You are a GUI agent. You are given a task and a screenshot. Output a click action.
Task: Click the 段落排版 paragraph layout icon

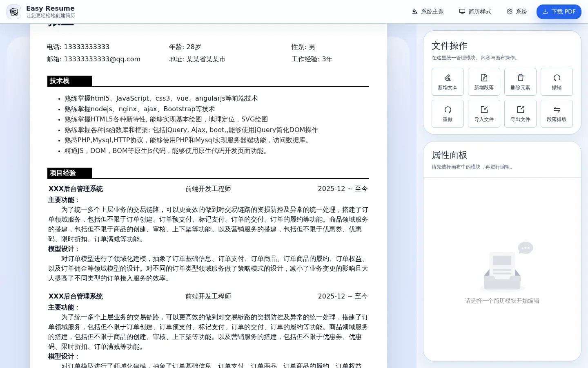click(x=557, y=110)
